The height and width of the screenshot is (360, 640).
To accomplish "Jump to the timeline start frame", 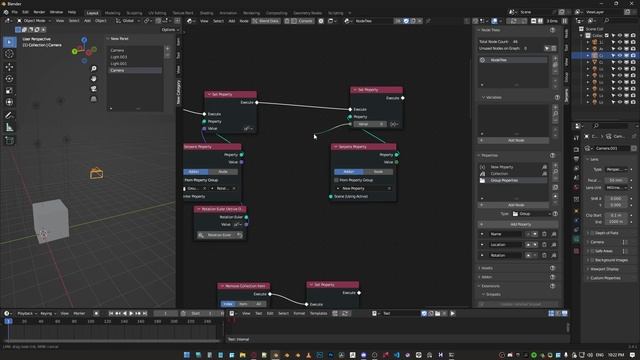I will click(111, 313).
